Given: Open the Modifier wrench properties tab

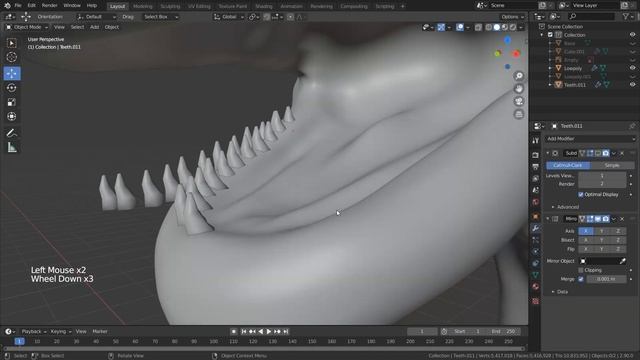Looking at the screenshot, I should [536, 228].
